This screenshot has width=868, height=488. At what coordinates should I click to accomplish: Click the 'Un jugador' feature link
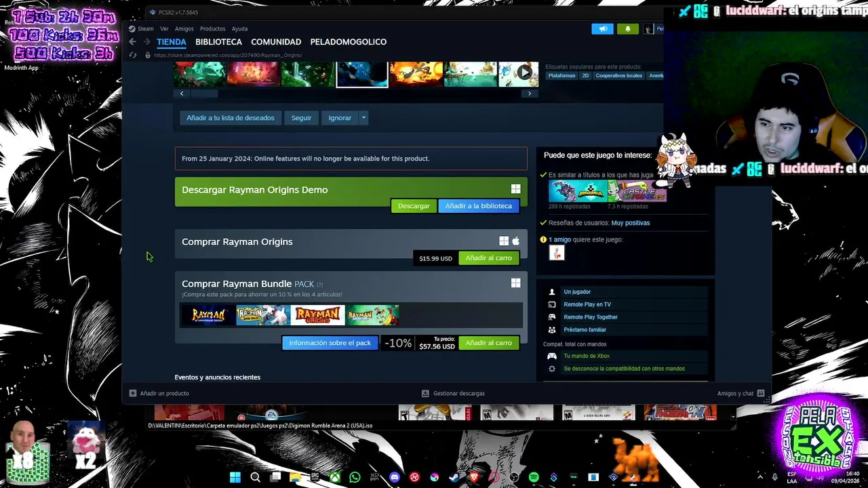(577, 292)
